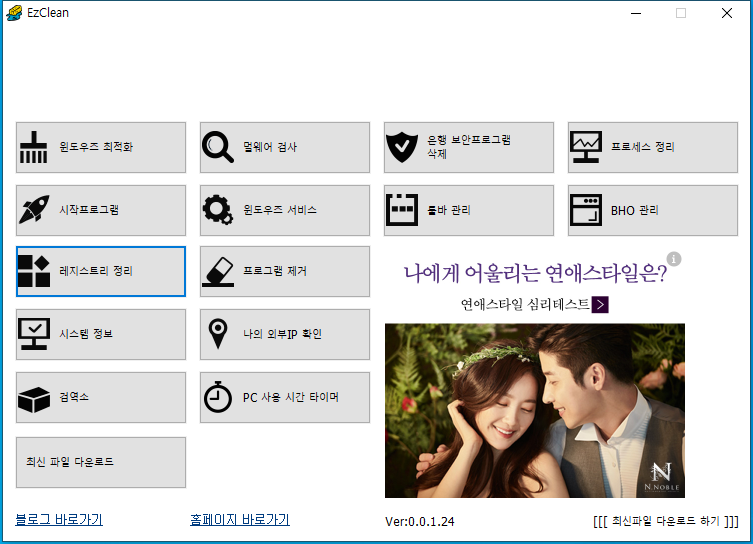Click the box icon for 검역소
The height and width of the screenshot is (544, 753).
coord(34,399)
